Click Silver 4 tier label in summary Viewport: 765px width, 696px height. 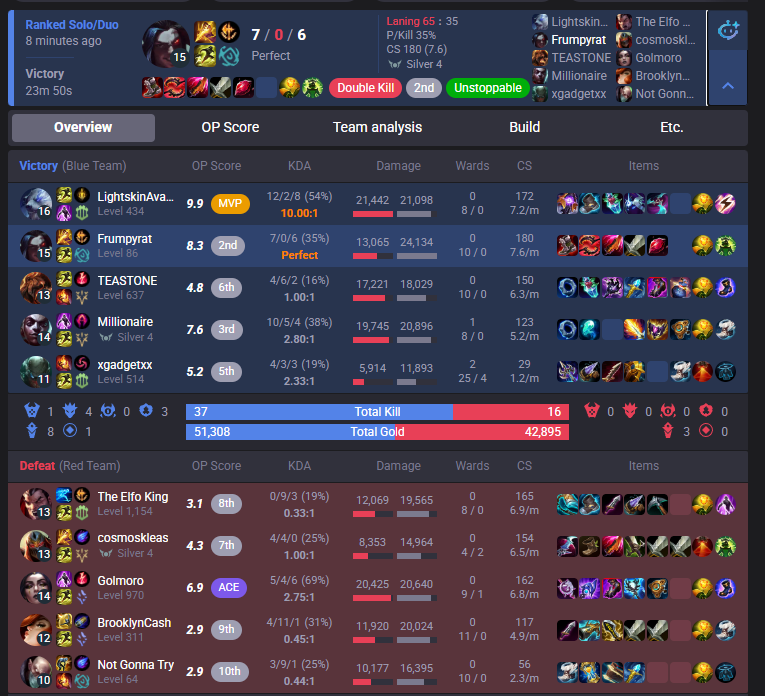[x=424, y=64]
